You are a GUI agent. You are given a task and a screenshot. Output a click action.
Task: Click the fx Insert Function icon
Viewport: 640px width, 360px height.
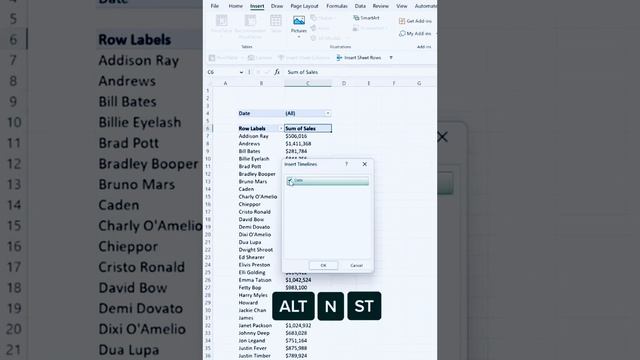click(277, 72)
